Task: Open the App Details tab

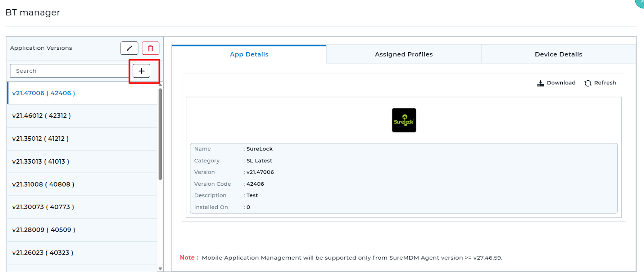Action: tap(249, 54)
